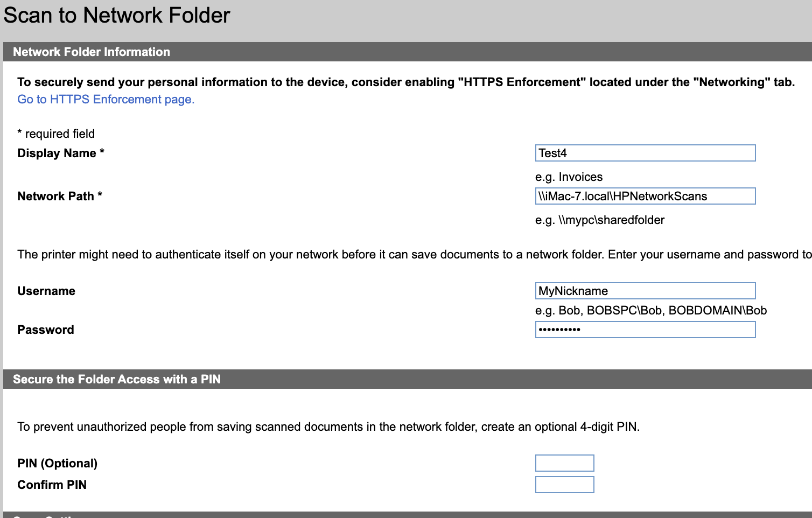This screenshot has width=812, height=518.
Task: Click the Network Folder Information section header
Action: click(x=92, y=52)
